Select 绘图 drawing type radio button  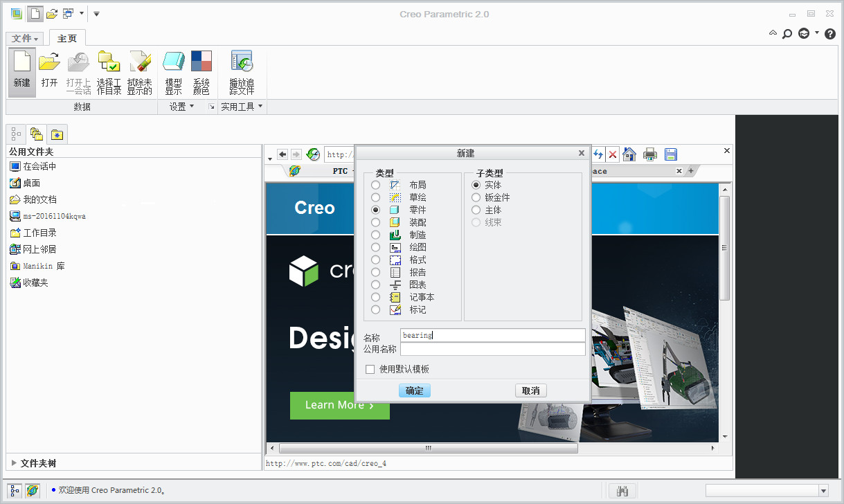tap(376, 247)
